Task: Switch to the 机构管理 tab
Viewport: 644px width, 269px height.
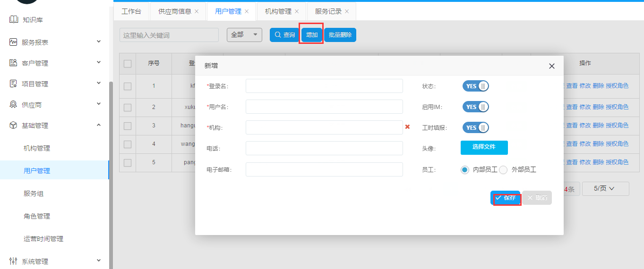Action: [x=278, y=11]
